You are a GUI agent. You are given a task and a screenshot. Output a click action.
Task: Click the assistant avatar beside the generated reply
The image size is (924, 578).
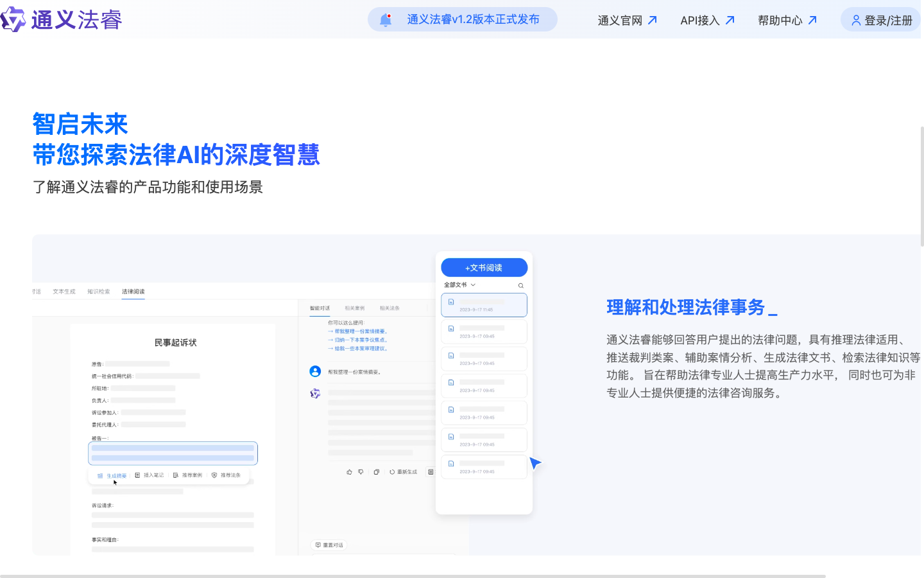point(314,393)
